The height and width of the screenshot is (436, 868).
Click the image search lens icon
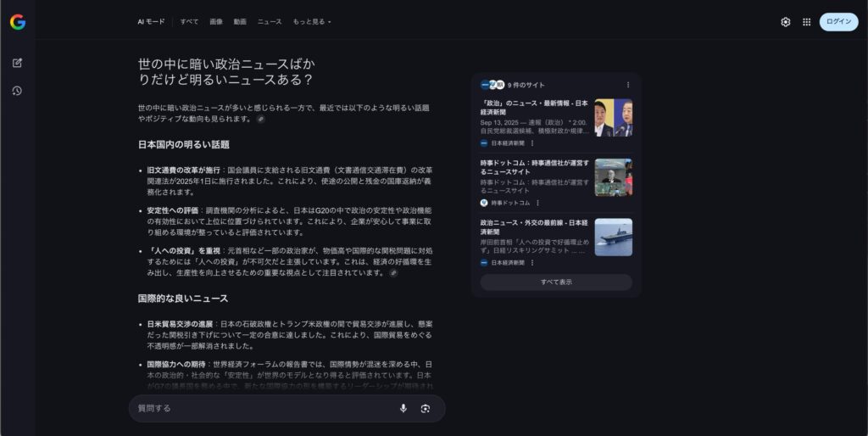pyautogui.click(x=425, y=408)
